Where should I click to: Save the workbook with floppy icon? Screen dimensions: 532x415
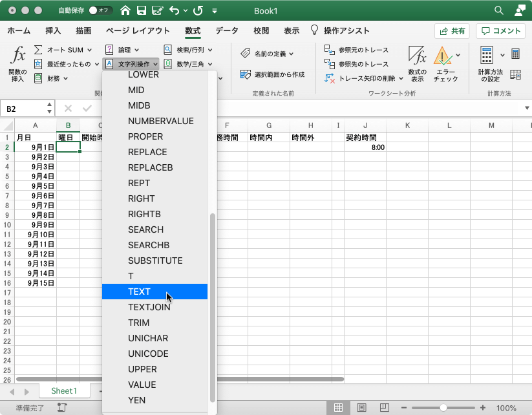coord(142,10)
